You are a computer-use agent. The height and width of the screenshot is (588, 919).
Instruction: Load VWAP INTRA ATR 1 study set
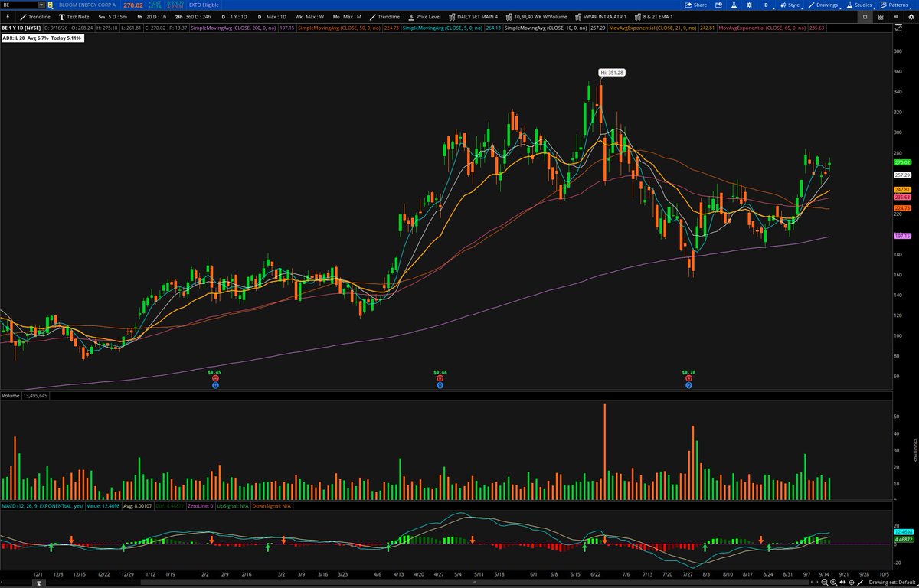pyautogui.click(x=600, y=16)
